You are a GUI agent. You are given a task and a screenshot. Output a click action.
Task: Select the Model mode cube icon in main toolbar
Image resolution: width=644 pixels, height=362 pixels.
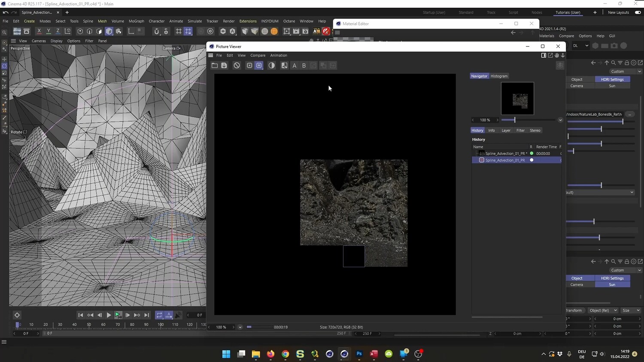click(x=109, y=31)
